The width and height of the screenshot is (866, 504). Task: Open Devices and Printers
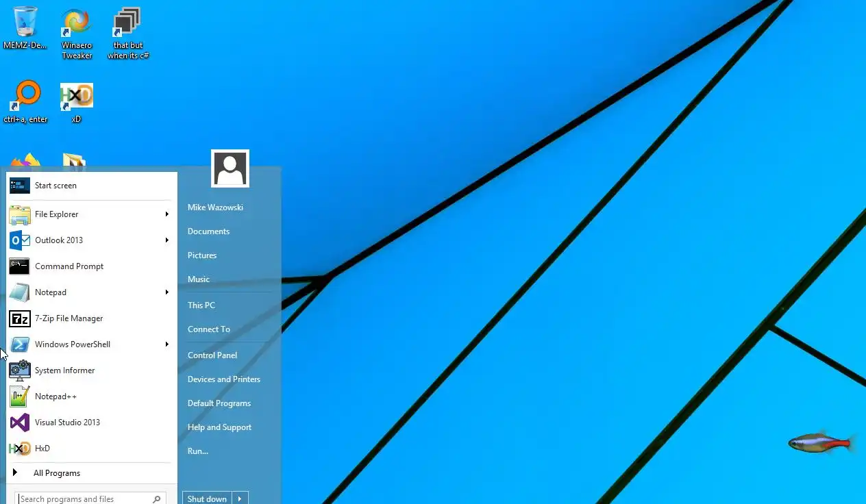click(224, 379)
